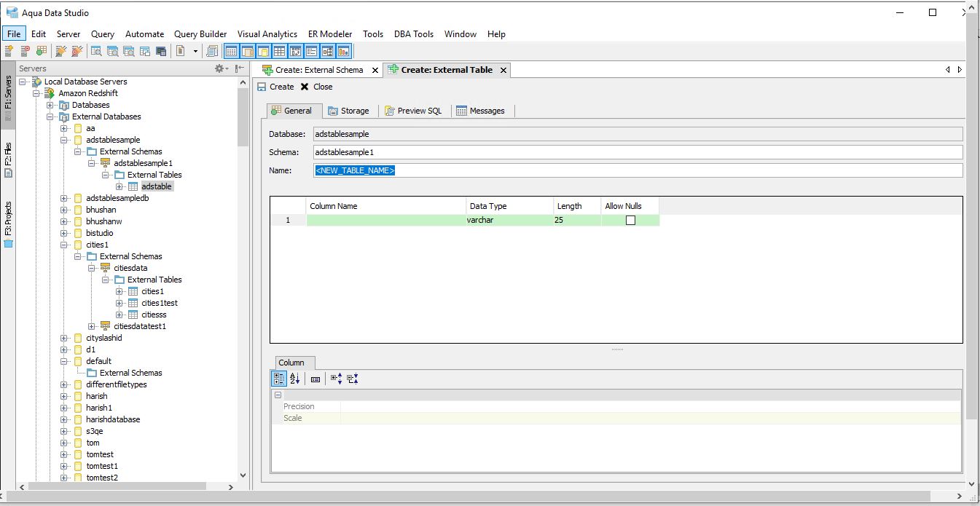Switch to the Create: External Schema tab
The width and height of the screenshot is (980, 506).
click(x=318, y=70)
